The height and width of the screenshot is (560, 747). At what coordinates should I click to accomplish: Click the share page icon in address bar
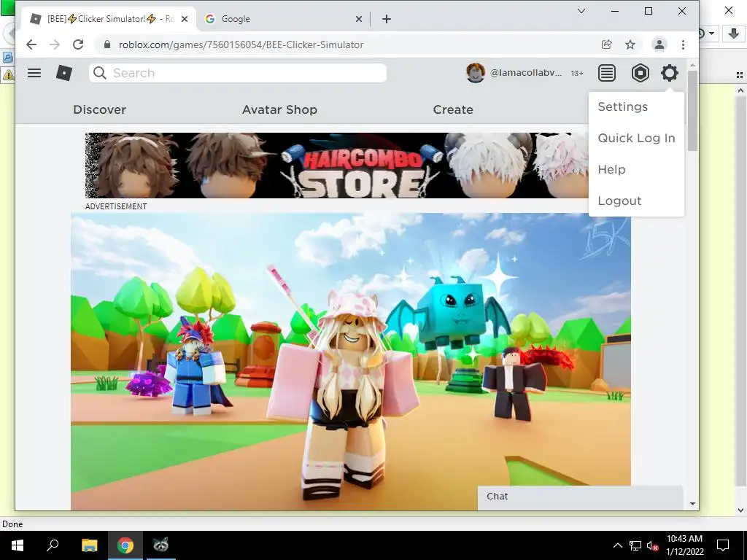click(x=606, y=44)
